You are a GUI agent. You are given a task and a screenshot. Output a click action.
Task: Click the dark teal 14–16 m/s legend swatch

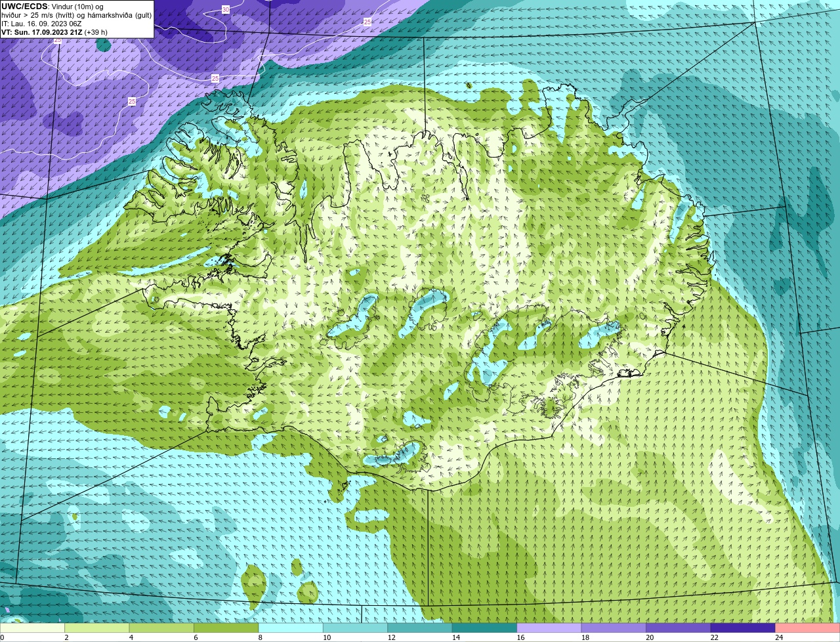point(484,628)
